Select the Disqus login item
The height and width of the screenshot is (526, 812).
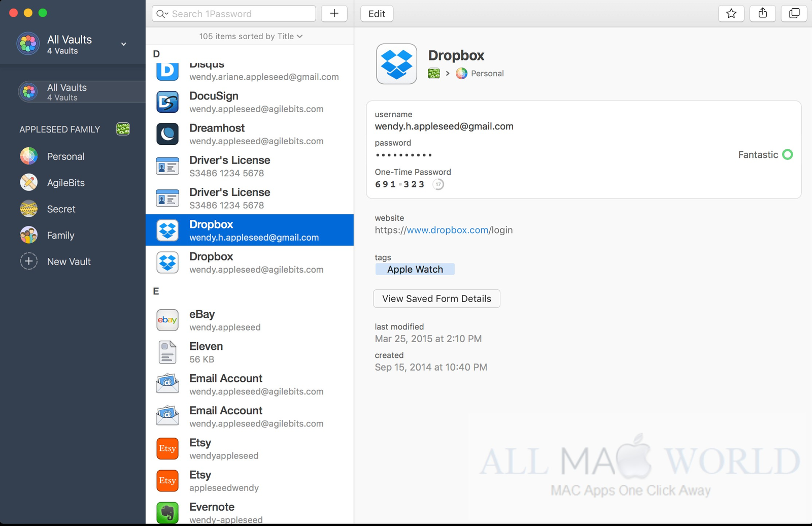click(x=250, y=71)
